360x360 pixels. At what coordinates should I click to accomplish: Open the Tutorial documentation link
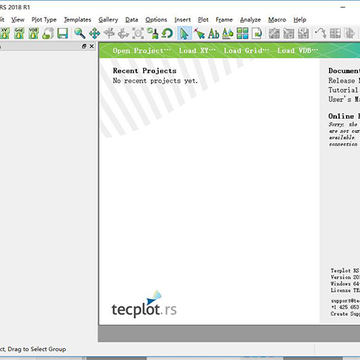click(344, 90)
